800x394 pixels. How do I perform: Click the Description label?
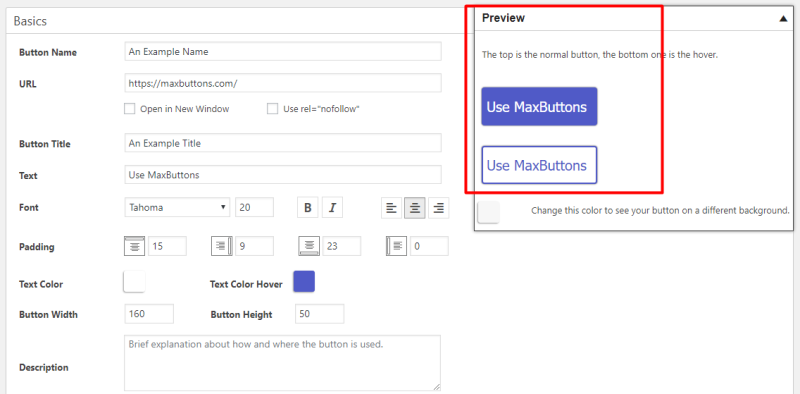point(44,367)
